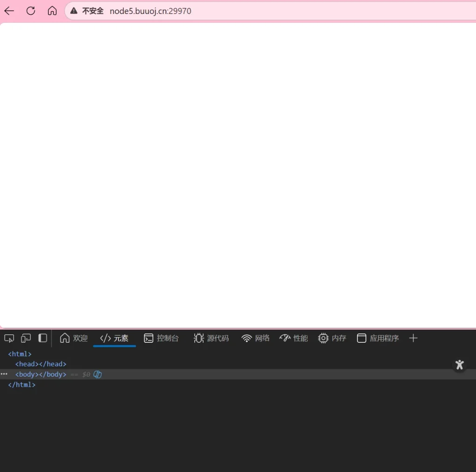Reload the page with refresh icon

(31, 11)
